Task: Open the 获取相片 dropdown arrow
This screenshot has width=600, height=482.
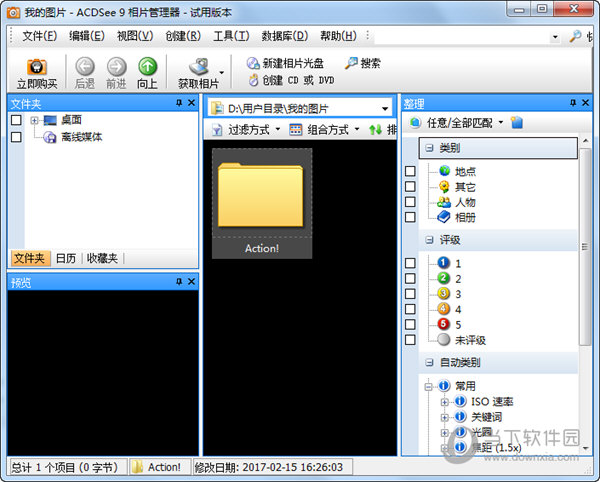Action: [x=222, y=72]
